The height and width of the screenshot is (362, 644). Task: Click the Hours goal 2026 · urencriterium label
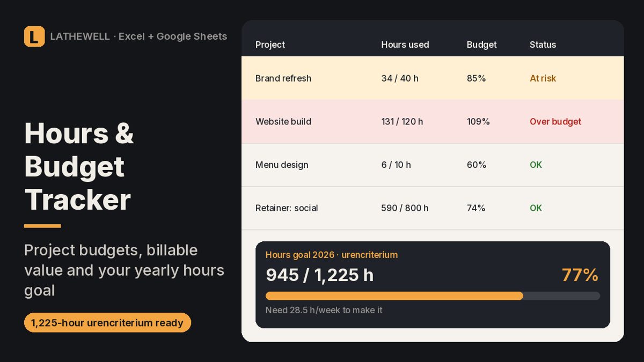[x=332, y=255]
